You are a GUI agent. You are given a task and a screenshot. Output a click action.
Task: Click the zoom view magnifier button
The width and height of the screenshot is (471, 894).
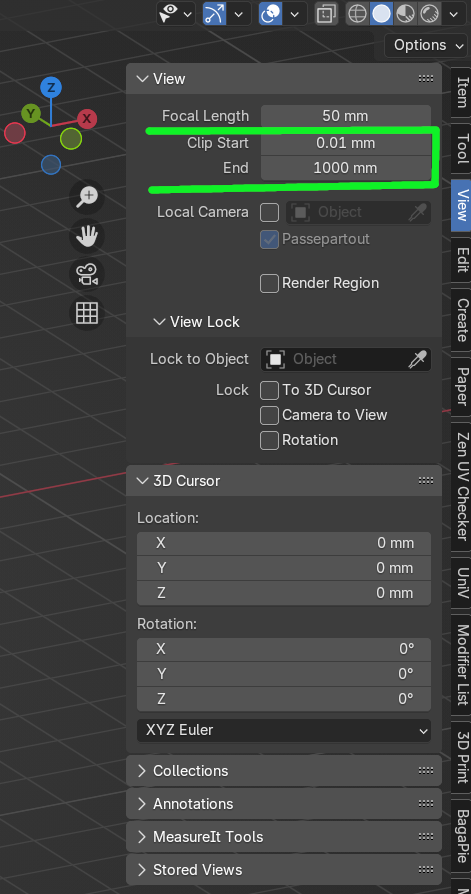(87, 197)
